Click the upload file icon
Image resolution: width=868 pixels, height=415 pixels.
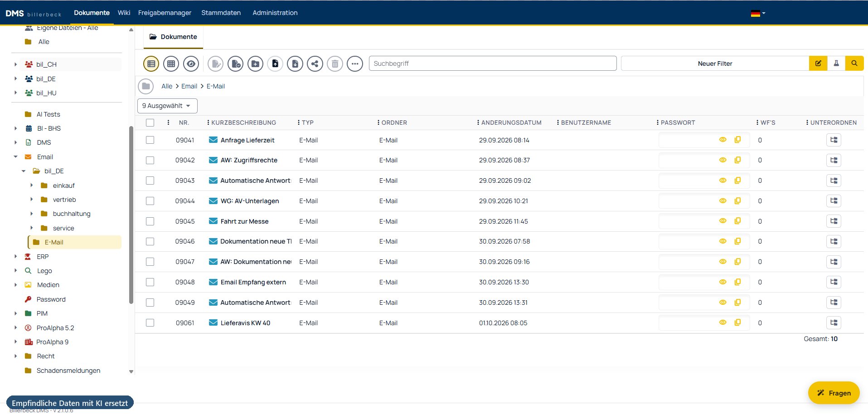click(275, 64)
